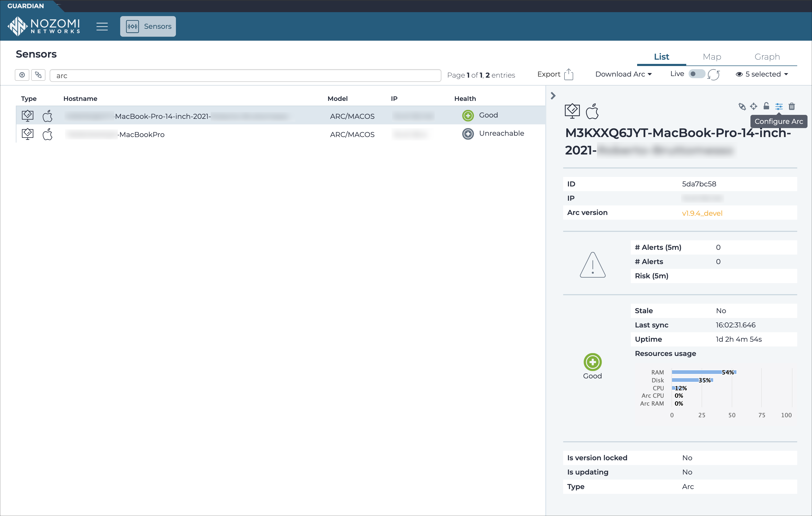Click Apple icon in MacBook-Pro-14-inch row
The image size is (812, 516).
(x=48, y=116)
